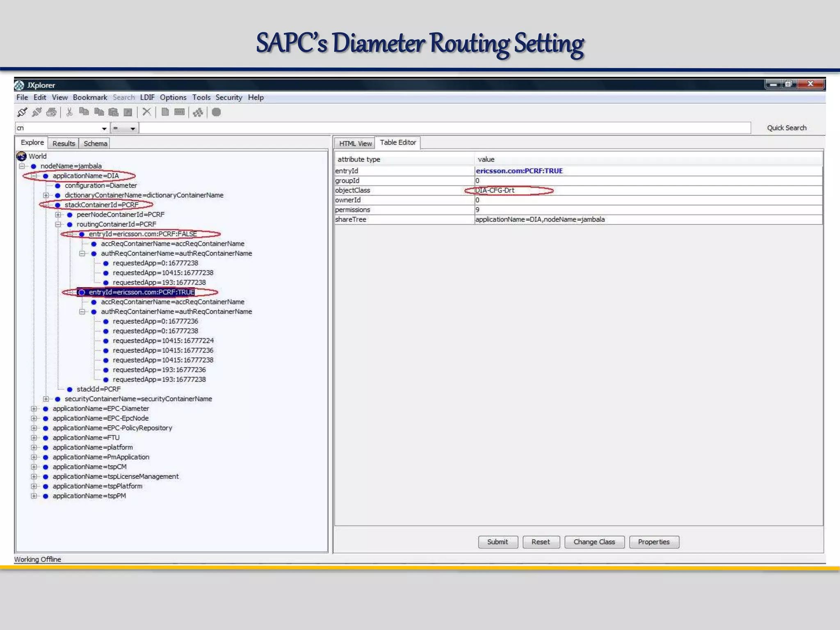This screenshot has height=630, width=840.
Task: Click the Stop round toolbar icon
Action: pos(217,112)
